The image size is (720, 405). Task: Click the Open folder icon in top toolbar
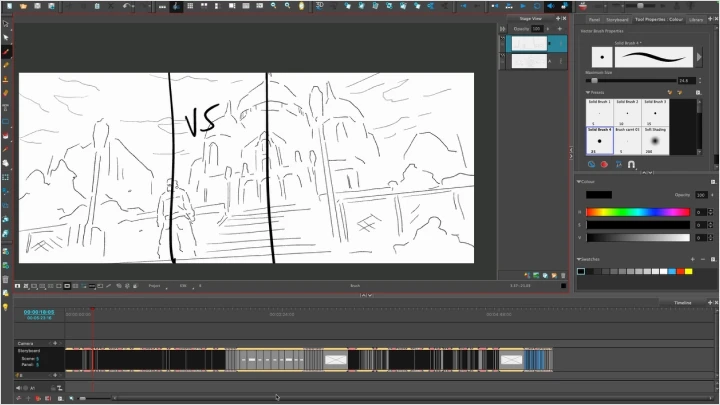[22, 6]
